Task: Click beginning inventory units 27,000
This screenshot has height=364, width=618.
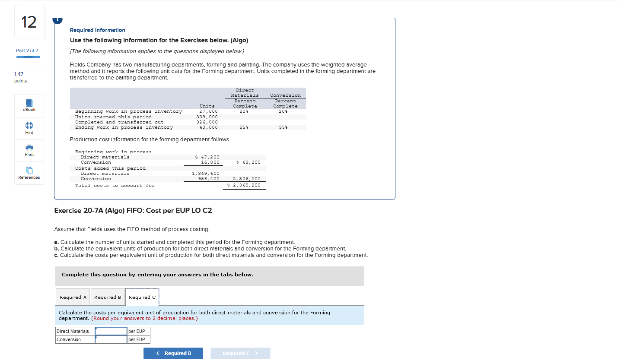Action: pyautogui.click(x=208, y=111)
